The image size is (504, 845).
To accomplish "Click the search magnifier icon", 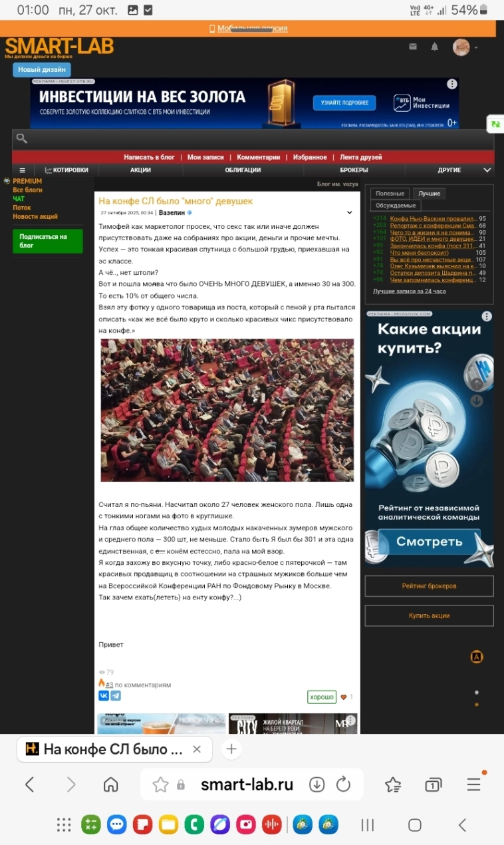I will (x=22, y=138).
